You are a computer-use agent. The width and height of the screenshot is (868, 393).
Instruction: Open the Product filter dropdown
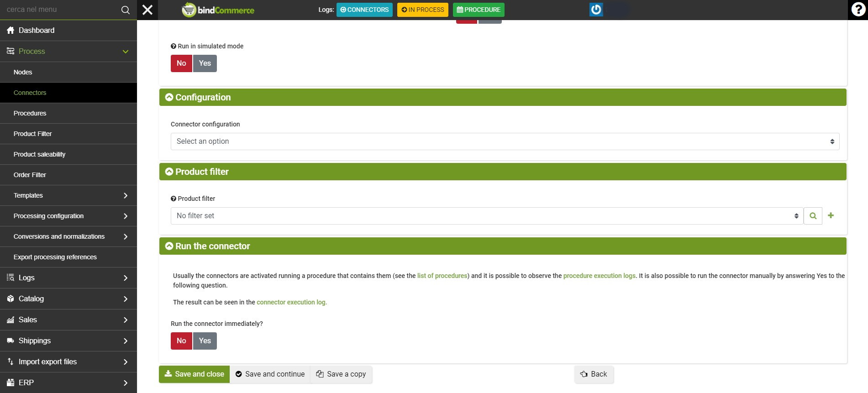[x=487, y=216]
